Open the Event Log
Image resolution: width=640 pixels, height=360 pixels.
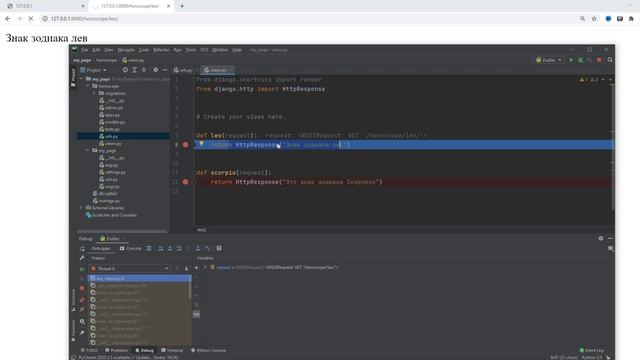click(591, 350)
